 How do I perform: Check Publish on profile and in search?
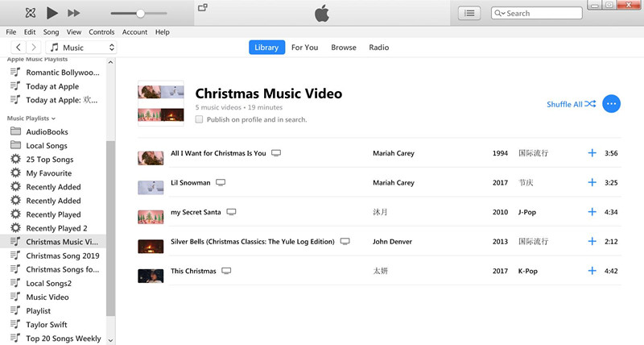click(199, 119)
